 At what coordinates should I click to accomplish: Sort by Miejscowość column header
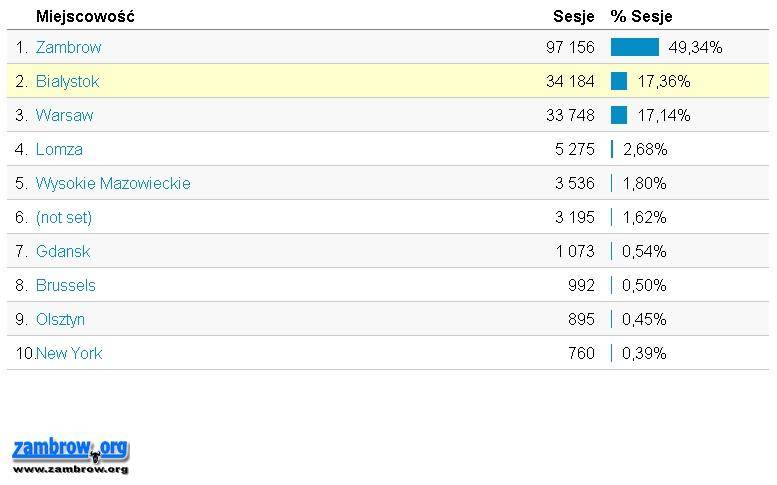pos(85,16)
